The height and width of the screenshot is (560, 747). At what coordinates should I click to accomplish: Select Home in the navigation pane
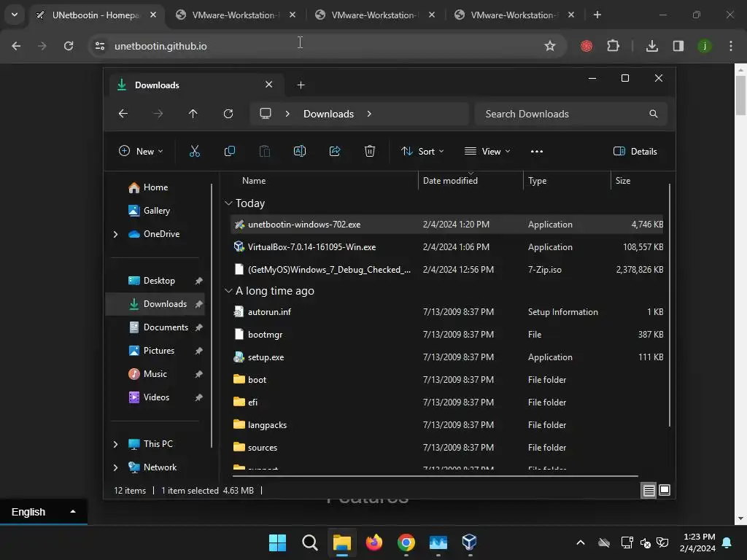coord(155,187)
